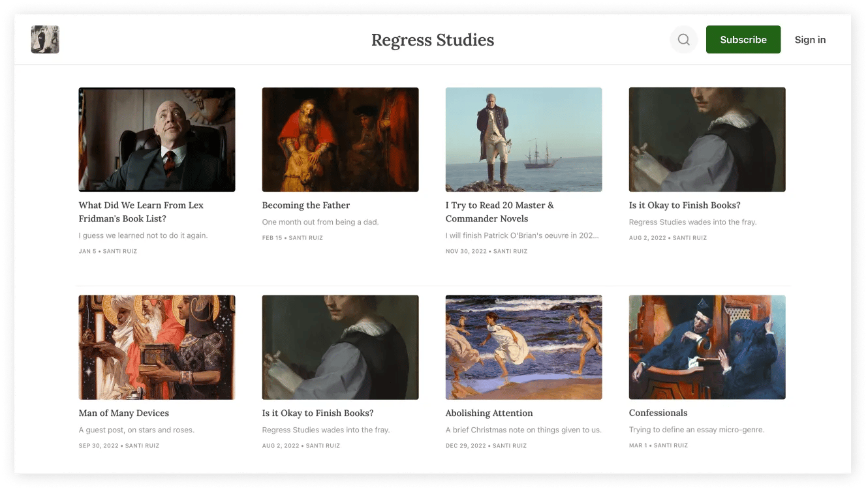Screen dimensions: 868x491
Task: Open the Lex Fridman book list thumbnail
Action: 157,140
